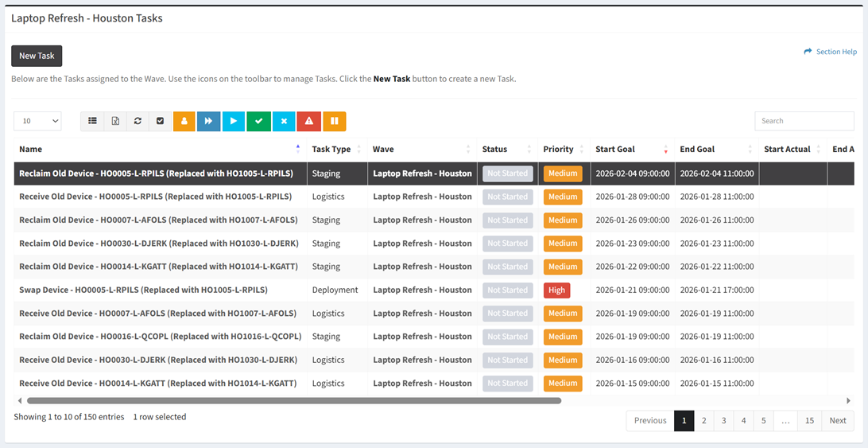The height and width of the screenshot is (448, 868).
Task: Toggle the select-all checkbox toolbar icon
Action: [x=160, y=121]
